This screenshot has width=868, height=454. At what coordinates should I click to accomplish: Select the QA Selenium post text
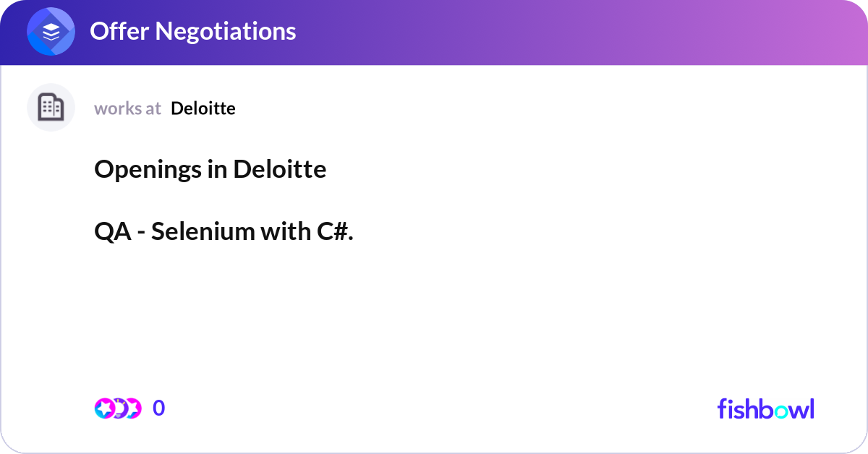[x=224, y=231]
